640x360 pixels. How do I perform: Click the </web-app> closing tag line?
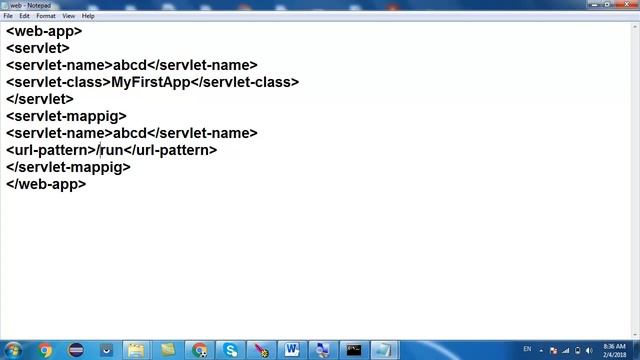46,184
